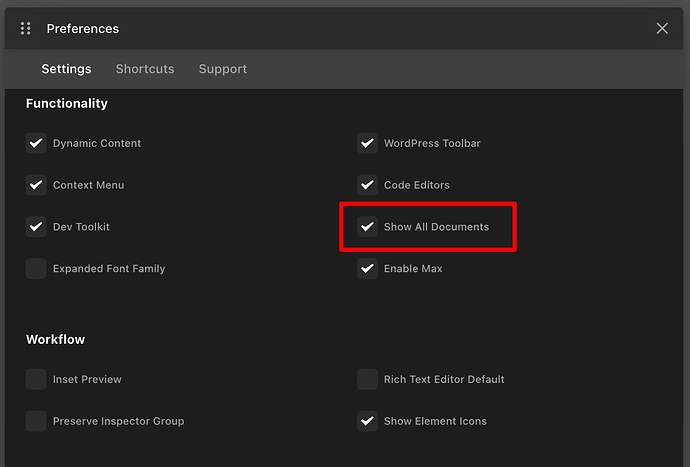Image resolution: width=690 pixels, height=467 pixels.
Task: Toggle the Show All Documents checkbox
Action: [x=367, y=227]
